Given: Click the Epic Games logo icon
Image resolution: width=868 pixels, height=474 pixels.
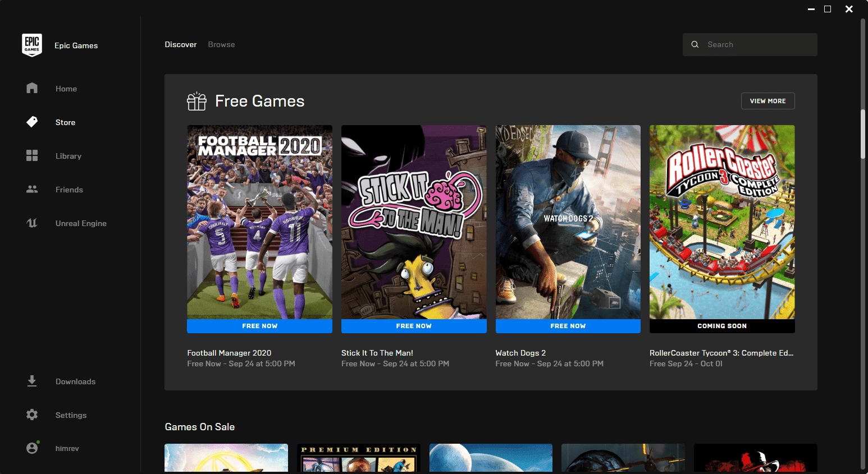Looking at the screenshot, I should click(32, 45).
